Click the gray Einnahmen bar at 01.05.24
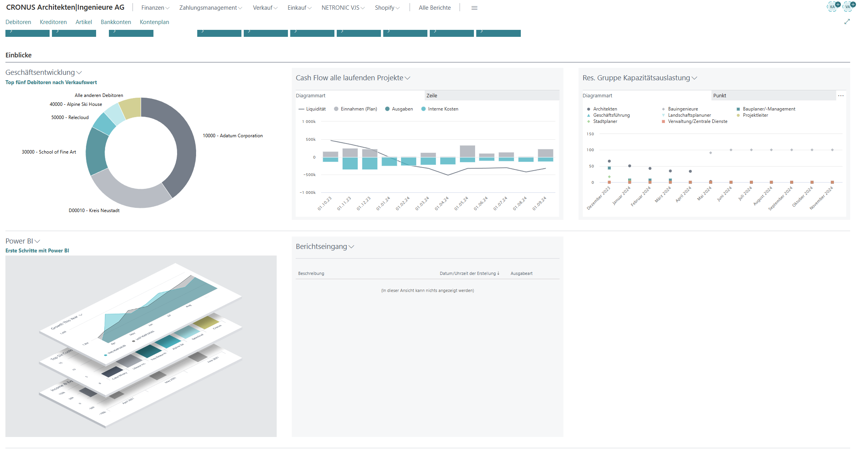This screenshot has height=449, width=868. click(467, 151)
